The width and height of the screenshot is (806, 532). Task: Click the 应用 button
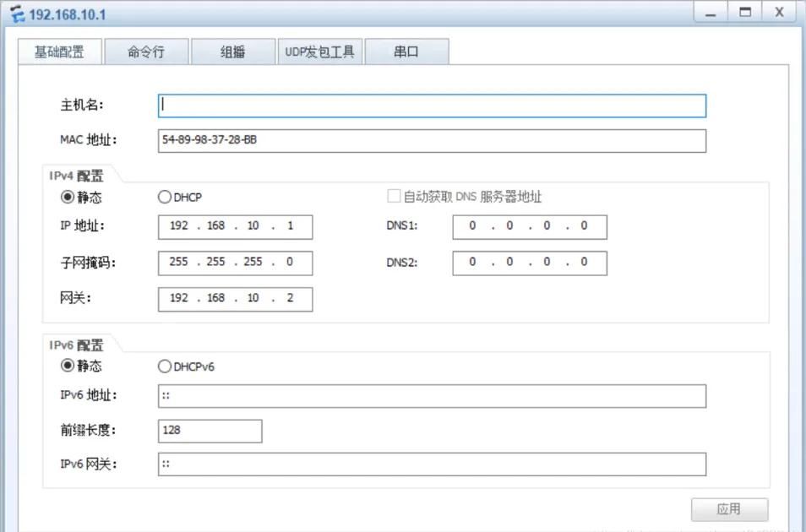(729, 509)
